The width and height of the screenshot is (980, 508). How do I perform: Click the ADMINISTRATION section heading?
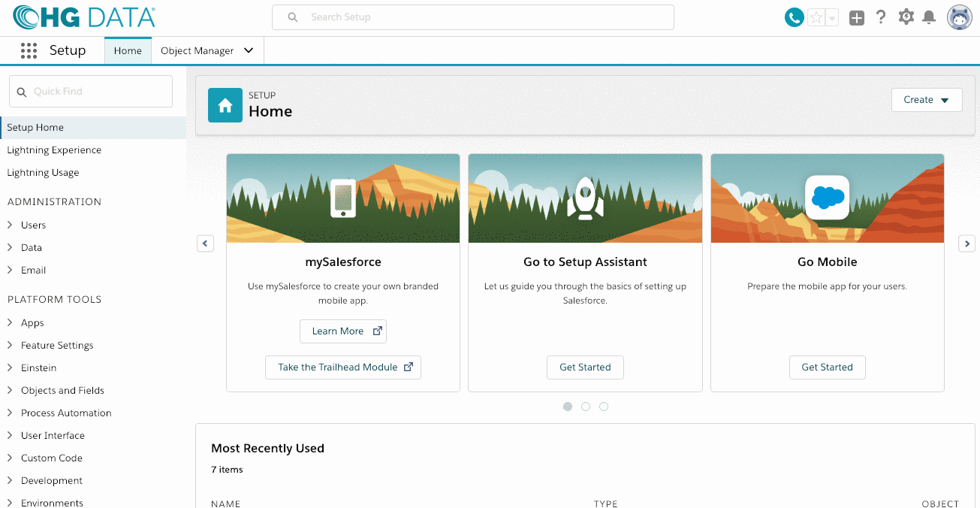(x=54, y=202)
